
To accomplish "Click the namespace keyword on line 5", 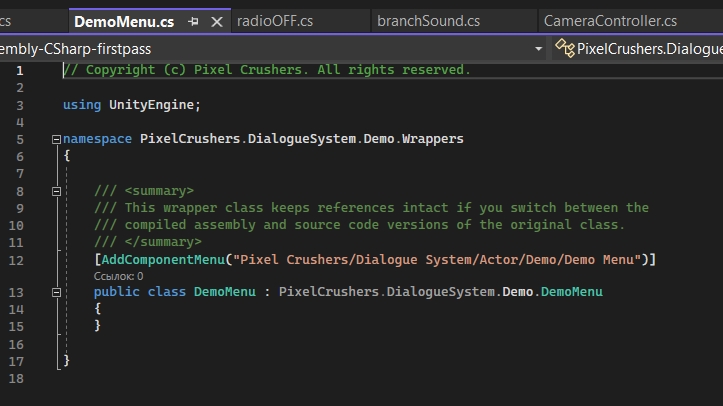I will click(x=97, y=139).
